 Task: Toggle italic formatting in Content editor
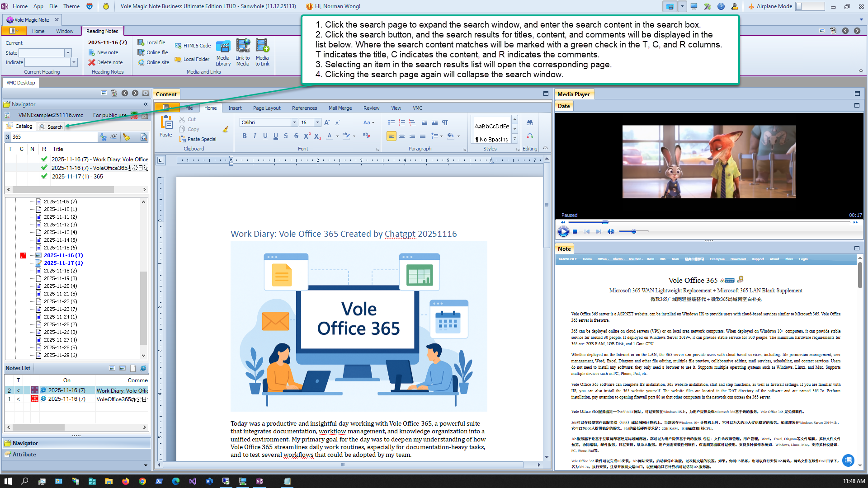(x=255, y=136)
